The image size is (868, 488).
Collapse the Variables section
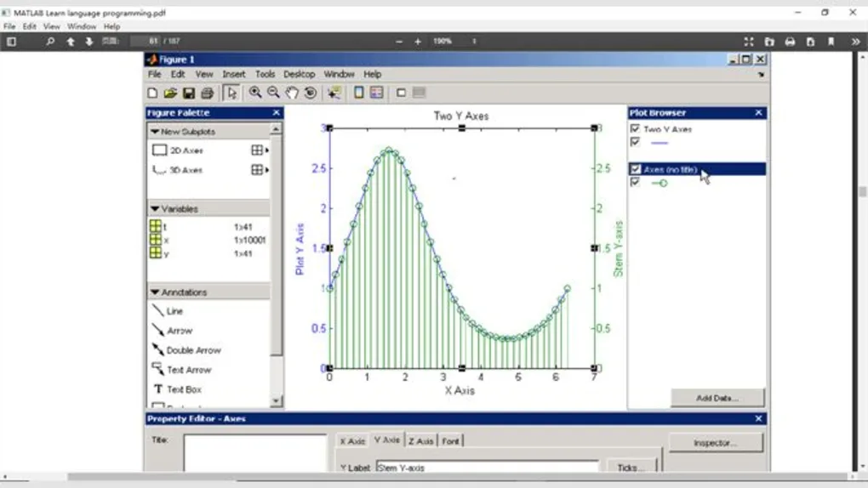(x=155, y=208)
